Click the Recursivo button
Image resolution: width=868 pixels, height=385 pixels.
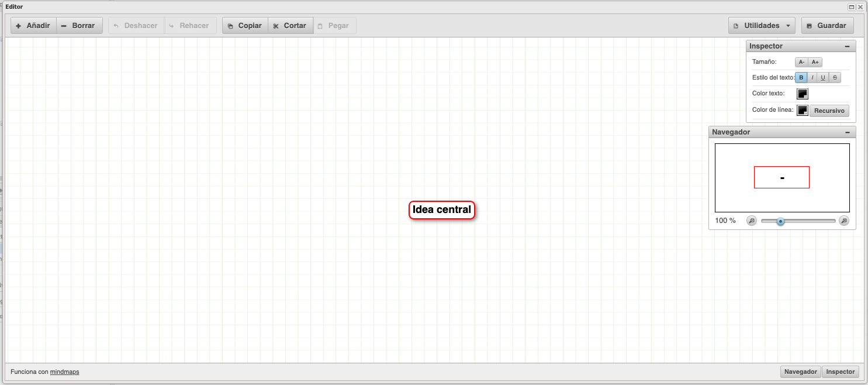829,111
